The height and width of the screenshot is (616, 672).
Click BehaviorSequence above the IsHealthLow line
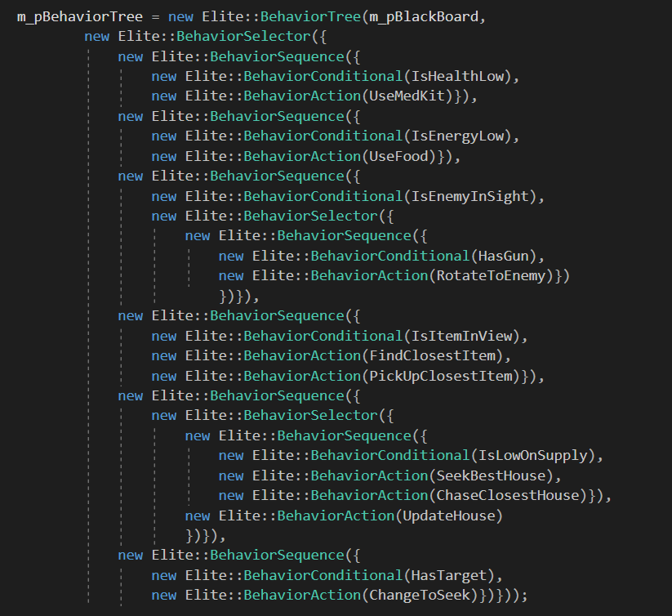[277, 56]
